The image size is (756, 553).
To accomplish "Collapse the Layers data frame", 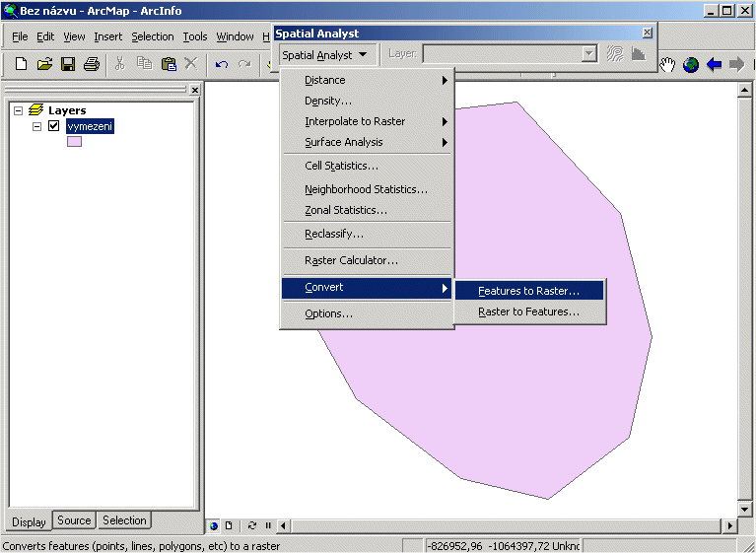I will click(19, 110).
